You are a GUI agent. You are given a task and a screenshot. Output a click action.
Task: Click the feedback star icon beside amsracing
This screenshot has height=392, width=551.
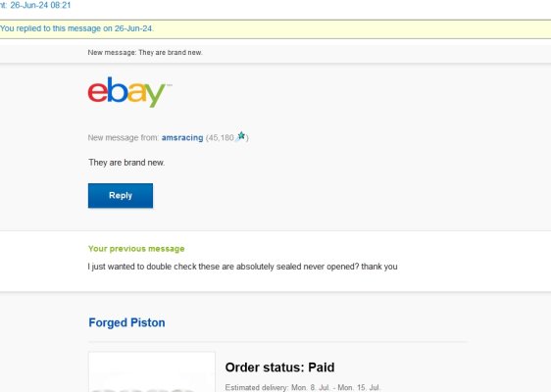[x=241, y=136]
